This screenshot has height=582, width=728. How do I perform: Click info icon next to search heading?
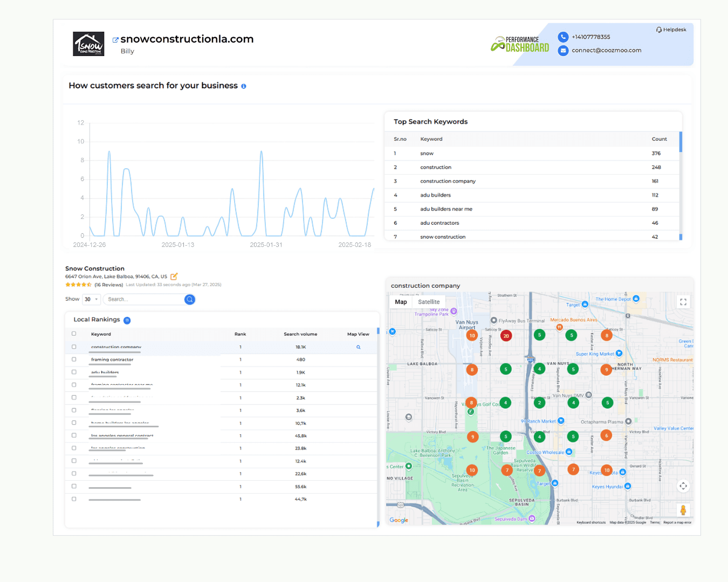(244, 86)
